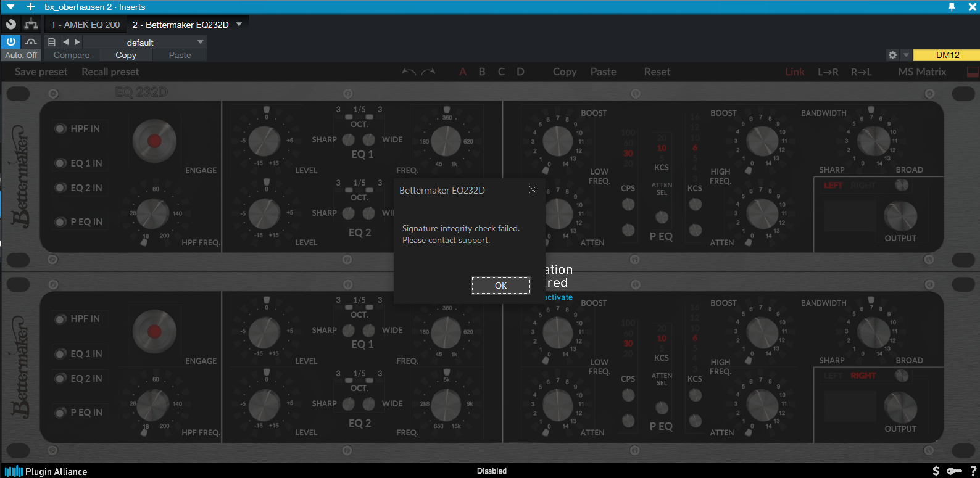The image size is (980, 478).
Task: Open help with the question mark icon
Action: pyautogui.click(x=973, y=471)
